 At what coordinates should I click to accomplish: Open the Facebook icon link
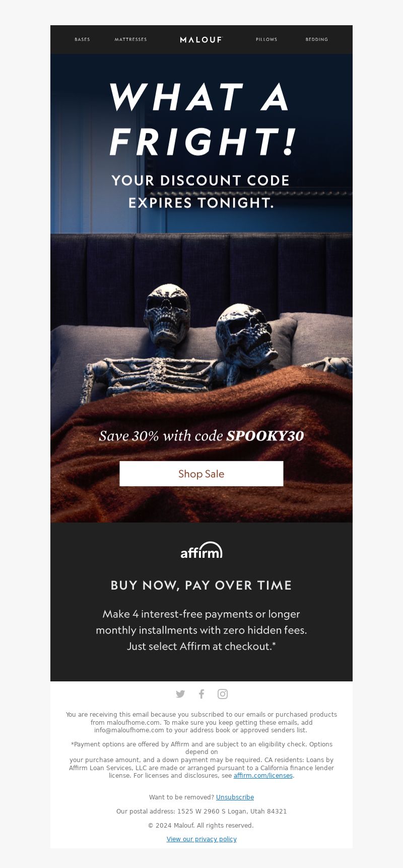point(201,694)
